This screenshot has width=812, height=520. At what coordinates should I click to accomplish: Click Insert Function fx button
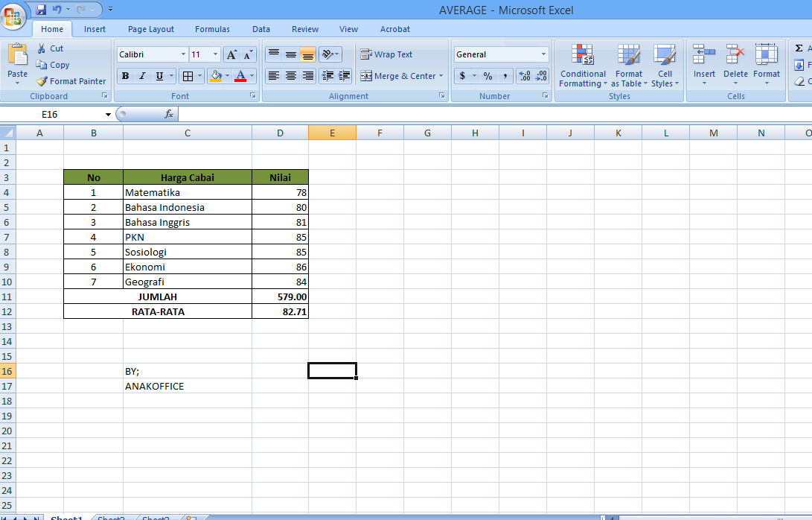point(169,114)
